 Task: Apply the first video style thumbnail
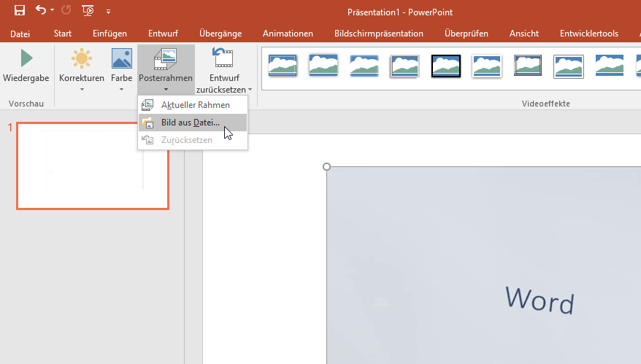tap(283, 66)
